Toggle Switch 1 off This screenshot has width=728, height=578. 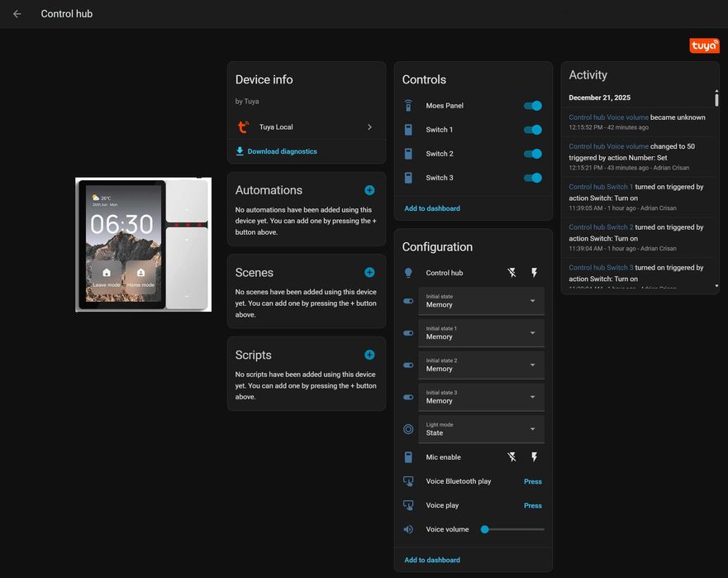[533, 130]
